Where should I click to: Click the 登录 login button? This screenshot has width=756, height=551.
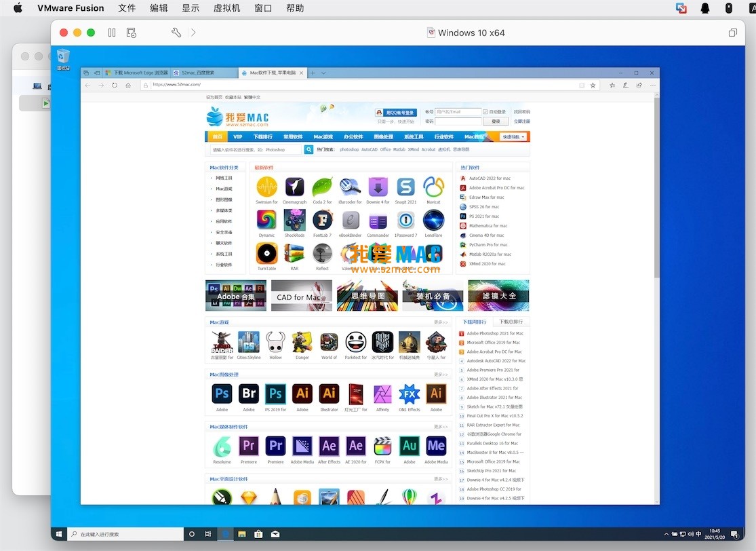496,121
